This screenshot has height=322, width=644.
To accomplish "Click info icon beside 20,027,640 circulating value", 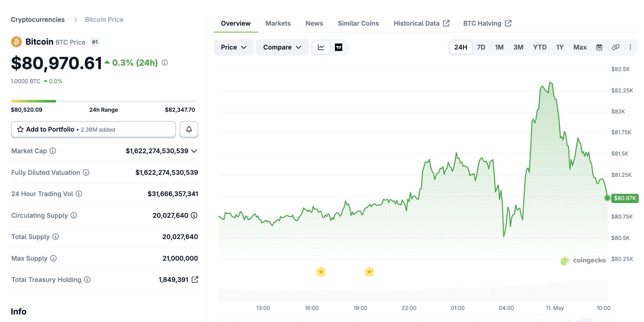I will click(194, 215).
